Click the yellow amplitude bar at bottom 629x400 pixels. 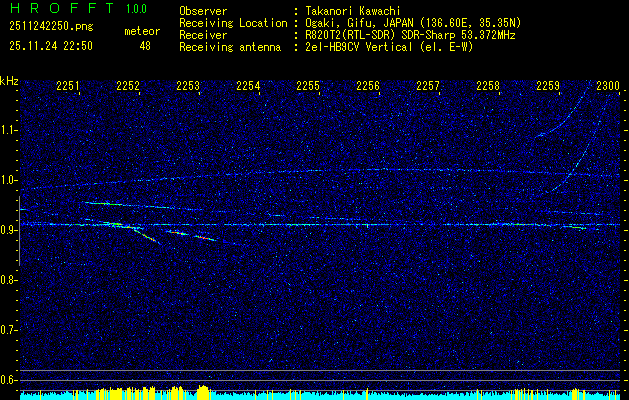click(x=203, y=391)
